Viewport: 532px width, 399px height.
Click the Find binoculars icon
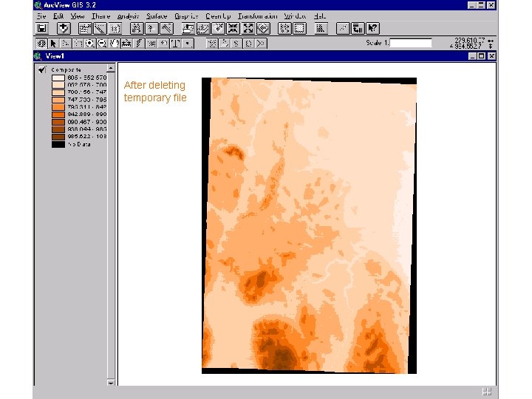tap(137, 28)
